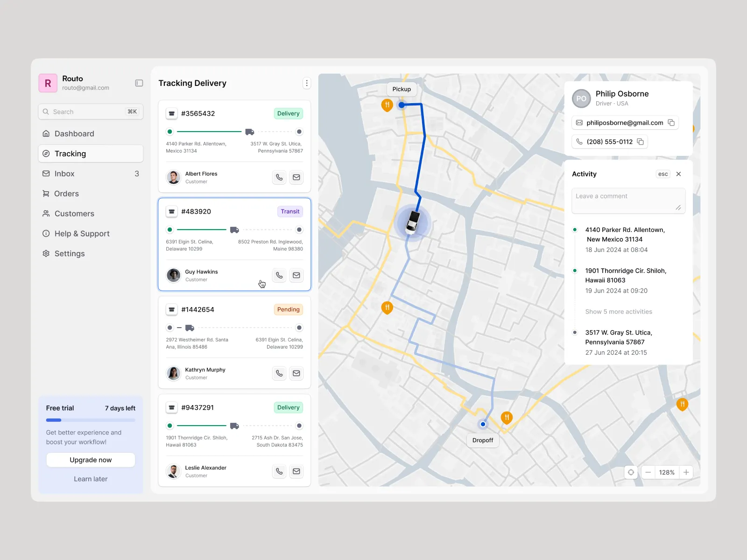Click the "Learn later" link

[x=91, y=479]
